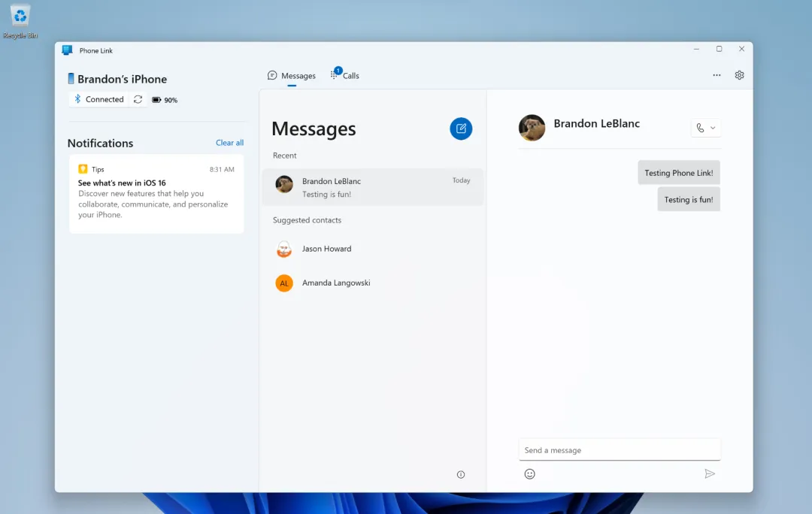Open the 'See what's new in iOS 16' notification

pyautogui.click(x=156, y=194)
